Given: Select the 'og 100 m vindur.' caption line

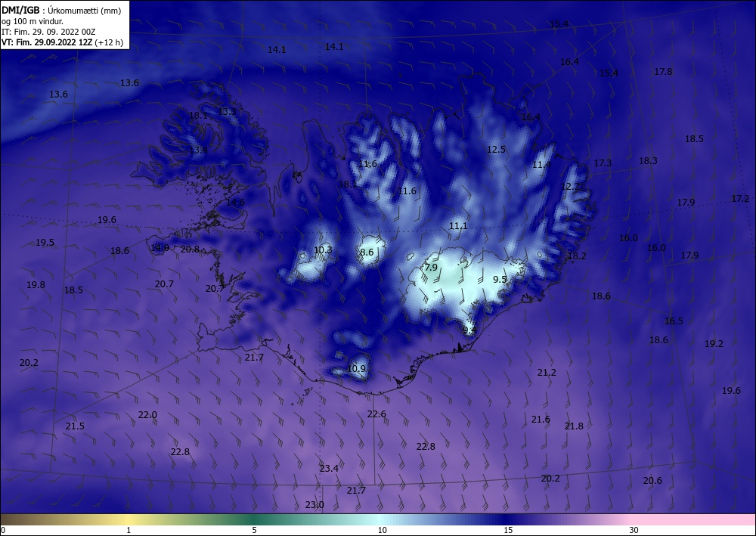Looking at the screenshot, I should (33, 21).
